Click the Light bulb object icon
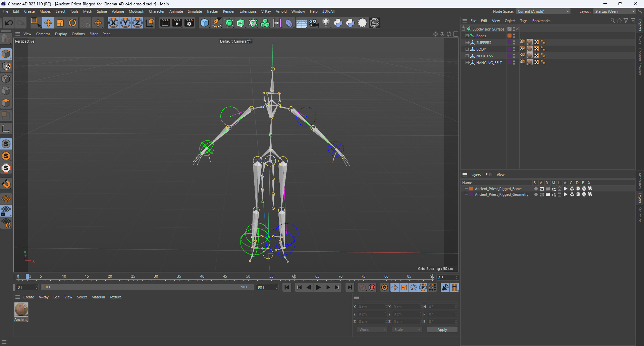 pyautogui.click(x=326, y=23)
